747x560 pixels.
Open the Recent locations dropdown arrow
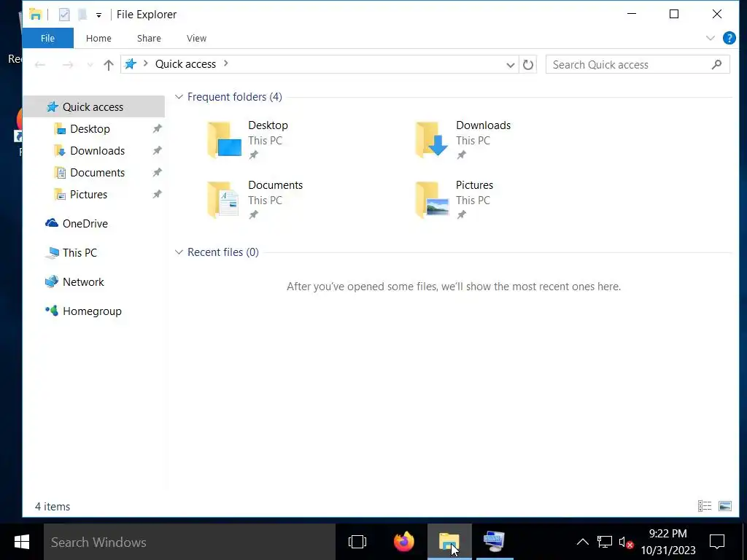point(90,65)
